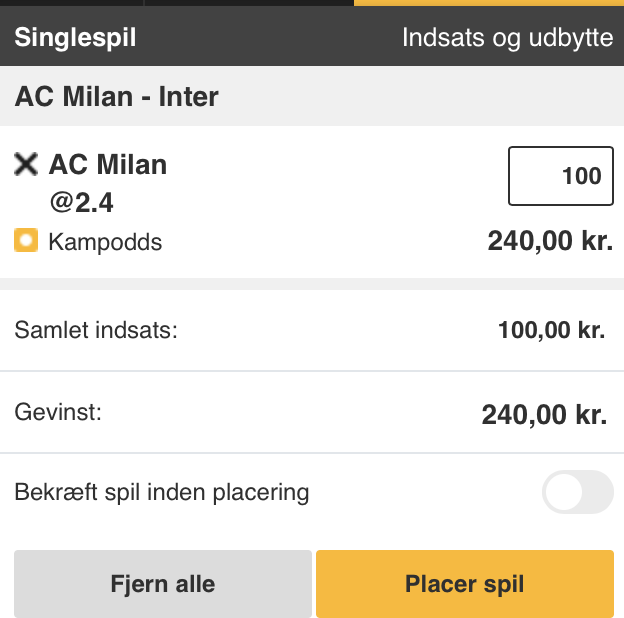The image size is (624, 618).
Task: Click the Indsats og udbytte header
Action: 507,38
